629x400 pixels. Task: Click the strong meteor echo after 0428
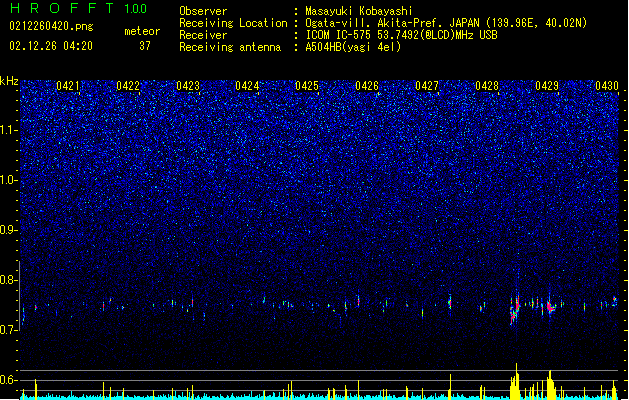515,308
